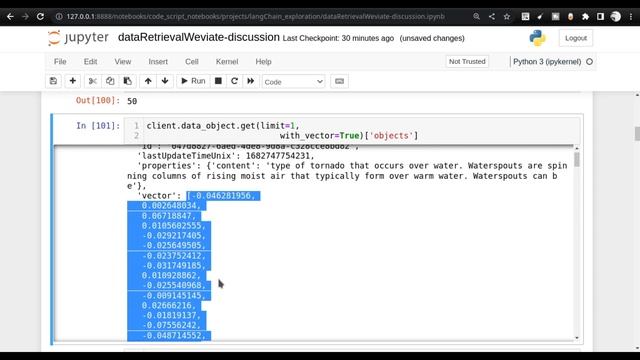Open the Insert menu
This screenshot has height=360, width=640.
coord(158,62)
